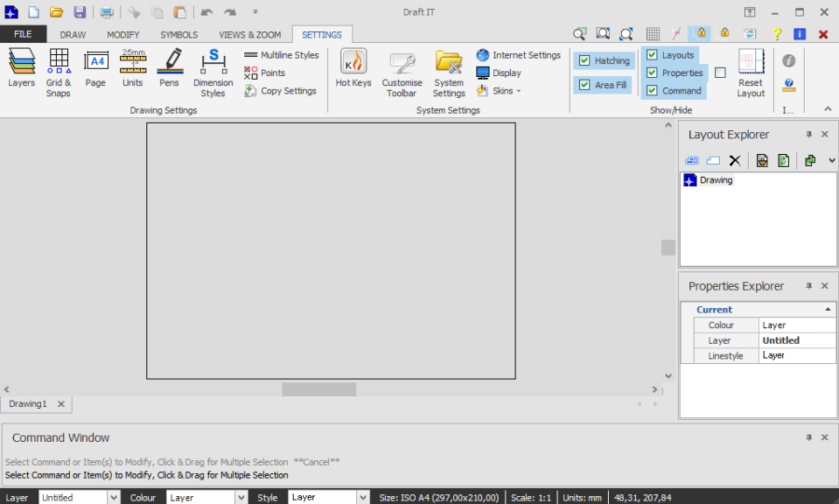
Task: Click Open folder icon in quick access bar
Action: pos(57,11)
